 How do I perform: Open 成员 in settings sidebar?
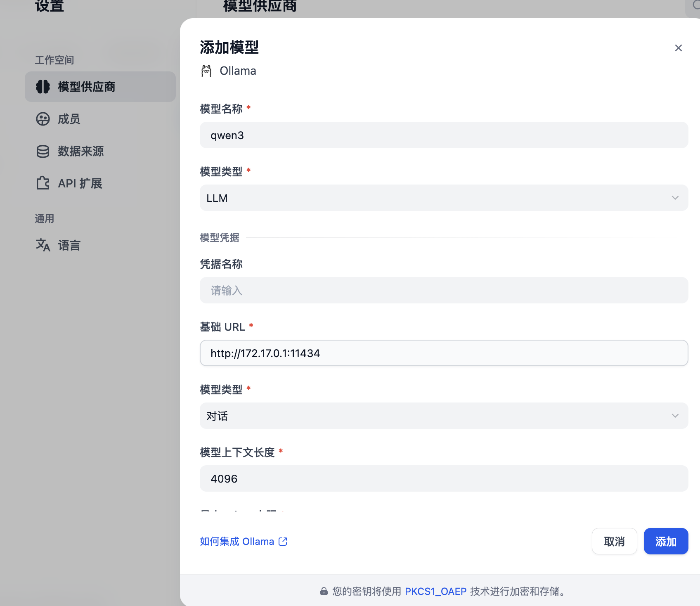pos(100,119)
